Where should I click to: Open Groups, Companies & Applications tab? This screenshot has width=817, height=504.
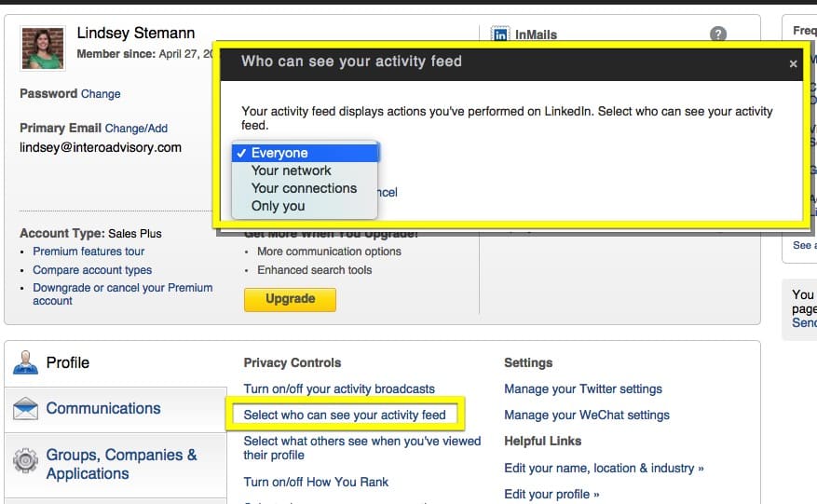[116, 464]
